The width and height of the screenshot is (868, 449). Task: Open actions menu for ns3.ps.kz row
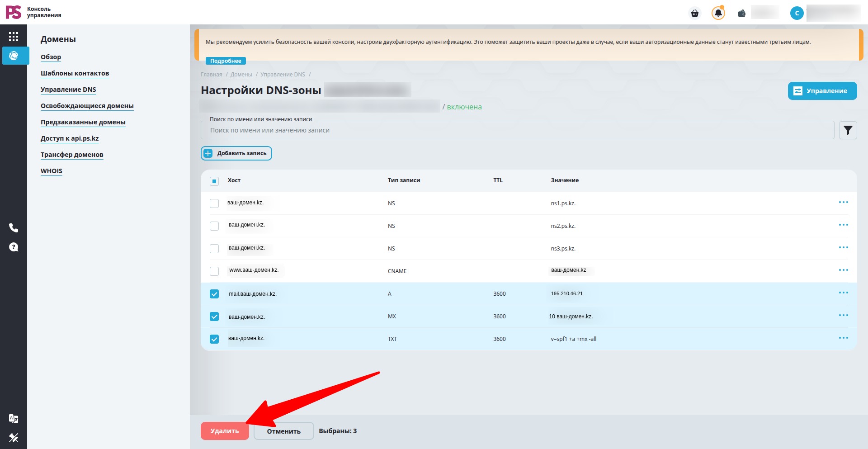844,247
